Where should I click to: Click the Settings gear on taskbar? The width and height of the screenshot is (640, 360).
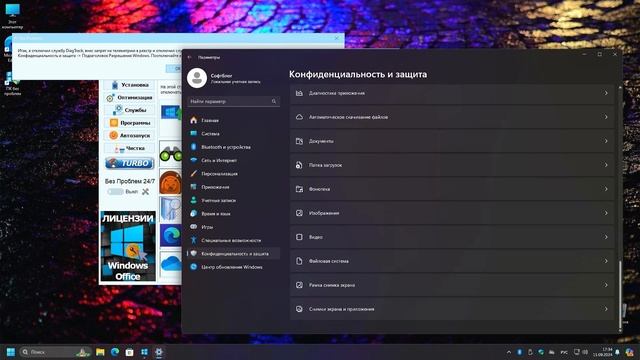tap(159, 352)
